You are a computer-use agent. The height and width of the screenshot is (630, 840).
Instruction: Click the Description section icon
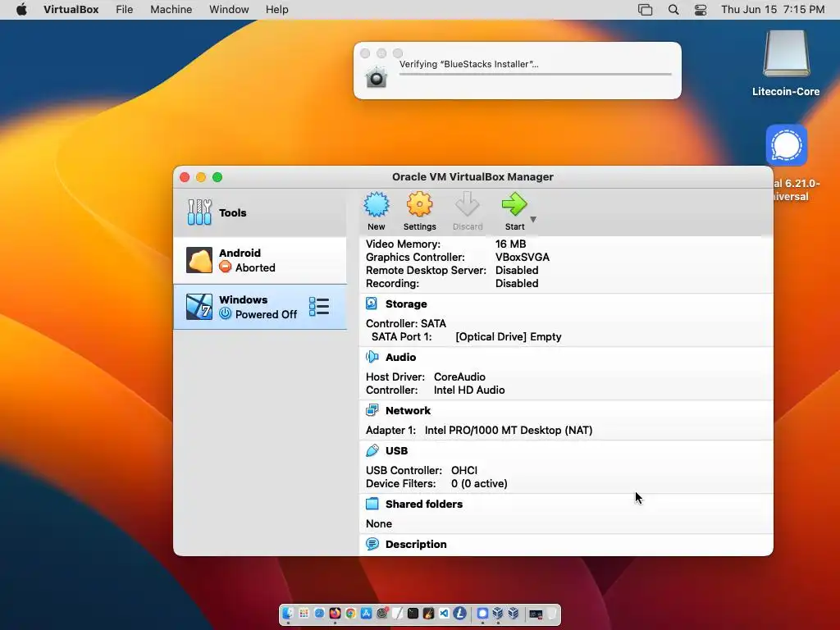coord(372,544)
